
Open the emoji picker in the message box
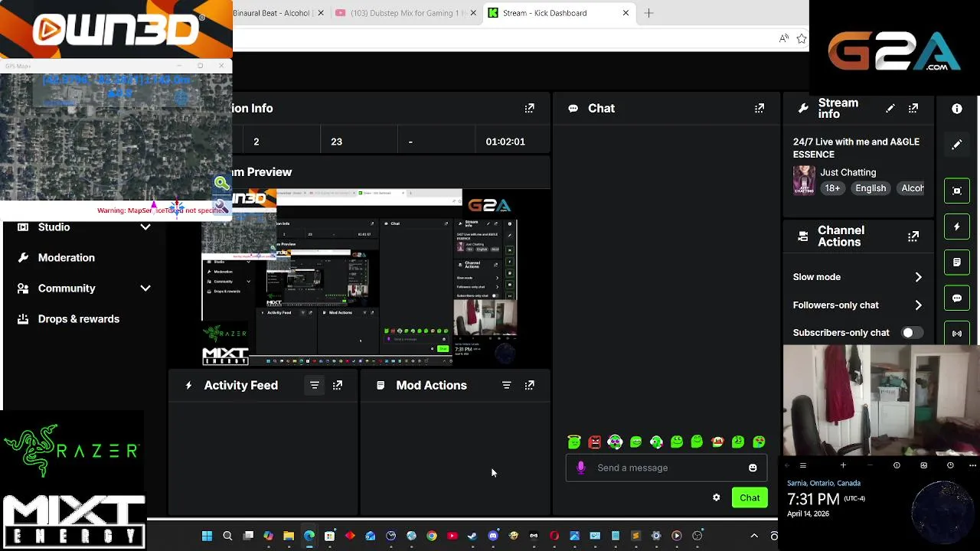point(753,468)
